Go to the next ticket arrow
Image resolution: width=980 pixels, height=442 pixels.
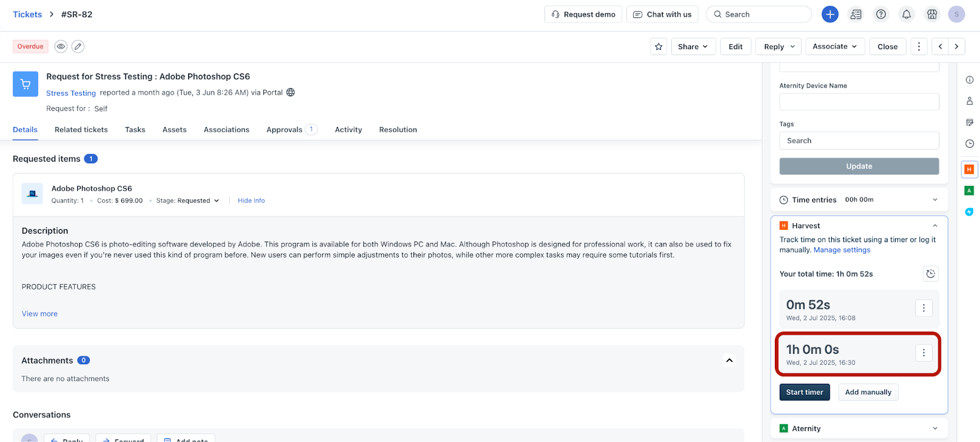click(x=957, y=47)
